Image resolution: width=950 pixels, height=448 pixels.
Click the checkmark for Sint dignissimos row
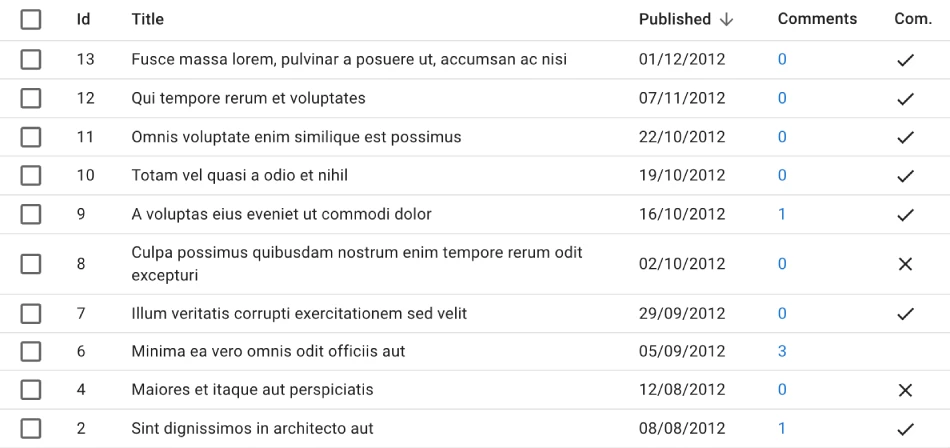pyautogui.click(x=905, y=429)
